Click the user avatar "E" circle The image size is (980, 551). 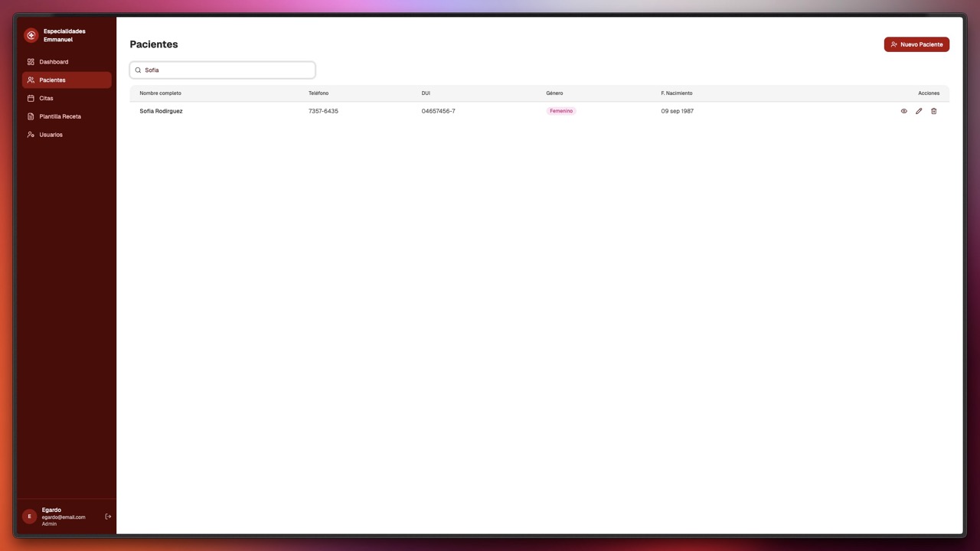tap(30, 517)
